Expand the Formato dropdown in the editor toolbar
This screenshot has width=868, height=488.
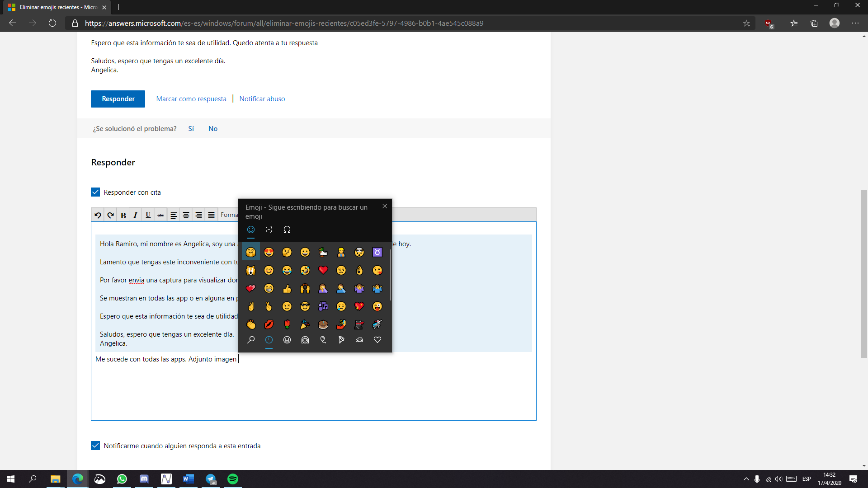coord(229,215)
